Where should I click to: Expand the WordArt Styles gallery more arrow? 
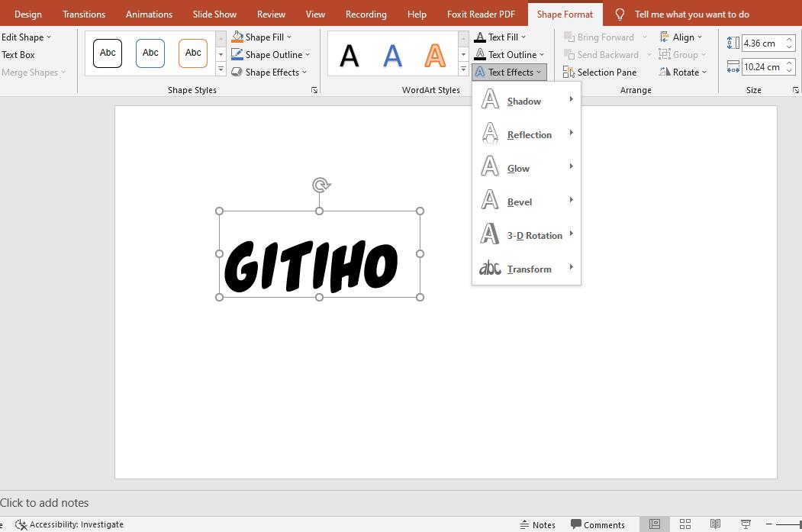click(x=463, y=69)
